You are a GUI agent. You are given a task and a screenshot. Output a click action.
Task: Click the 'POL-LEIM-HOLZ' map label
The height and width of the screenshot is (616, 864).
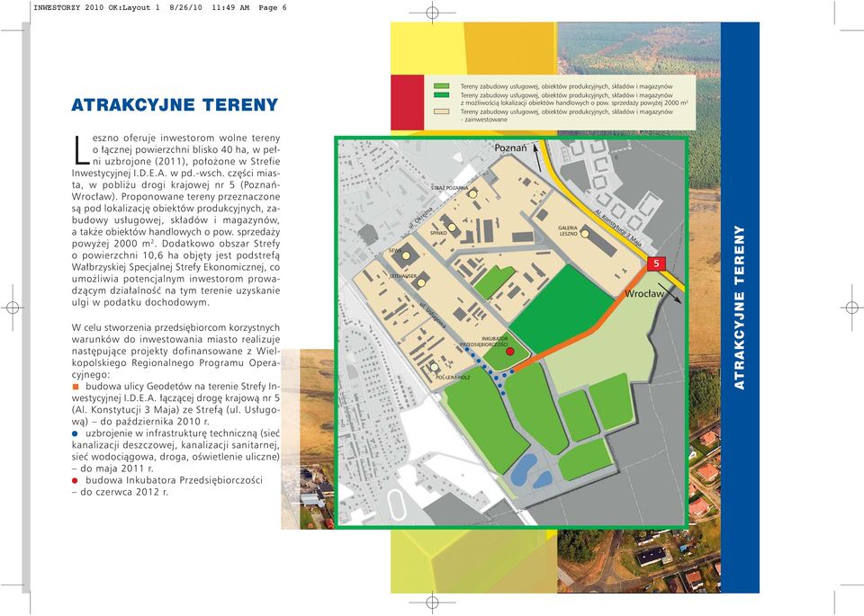point(453,378)
